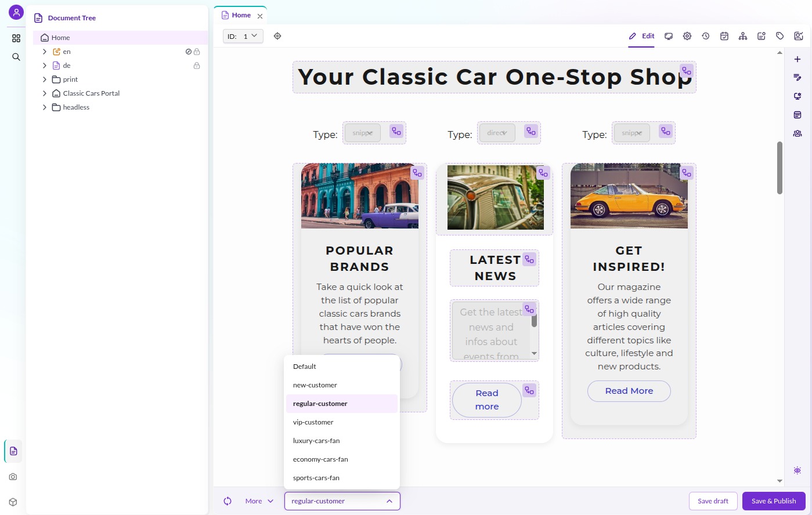This screenshot has height=515, width=812.
Task: Open the Tags tab icon
Action: (780, 36)
